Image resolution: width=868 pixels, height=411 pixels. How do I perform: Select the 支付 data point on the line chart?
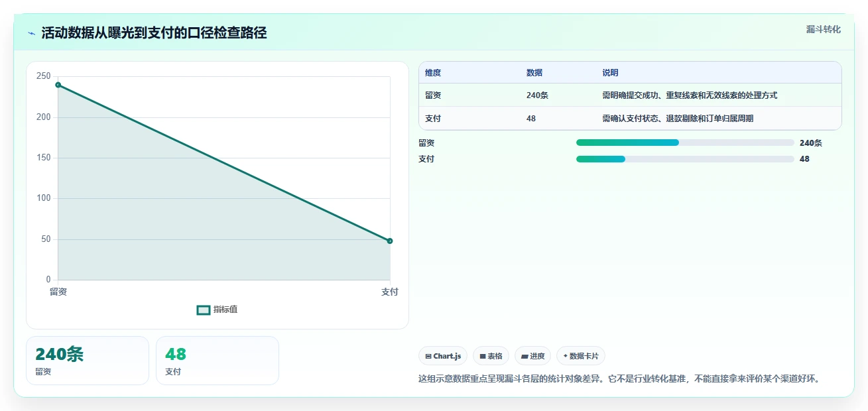[390, 241]
